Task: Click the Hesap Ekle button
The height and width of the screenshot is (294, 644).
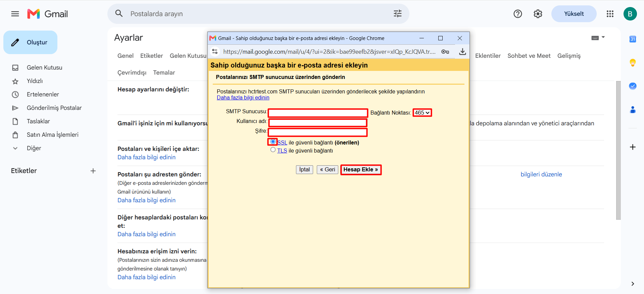Action: coord(361,170)
